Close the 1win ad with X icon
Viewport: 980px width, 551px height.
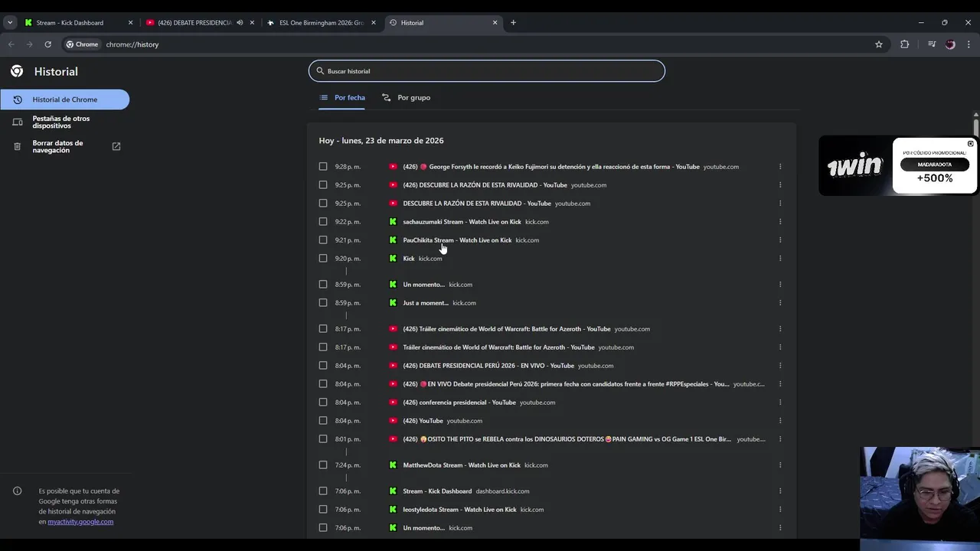970,144
